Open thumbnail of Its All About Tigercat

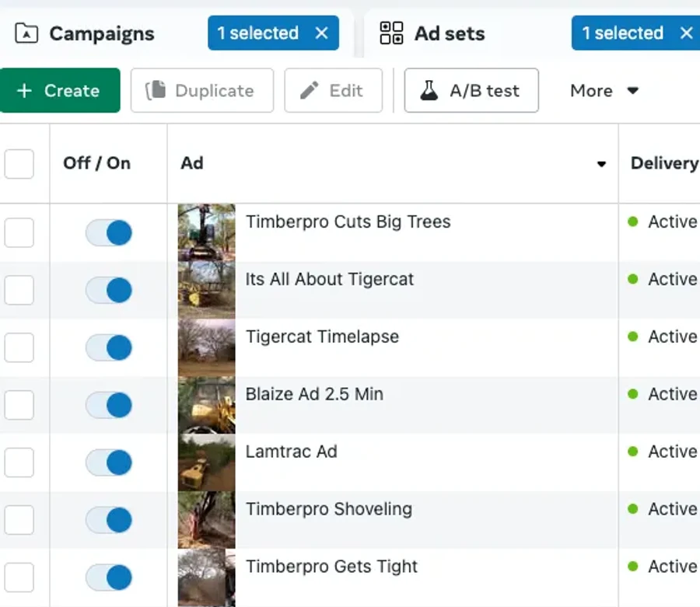(x=206, y=290)
